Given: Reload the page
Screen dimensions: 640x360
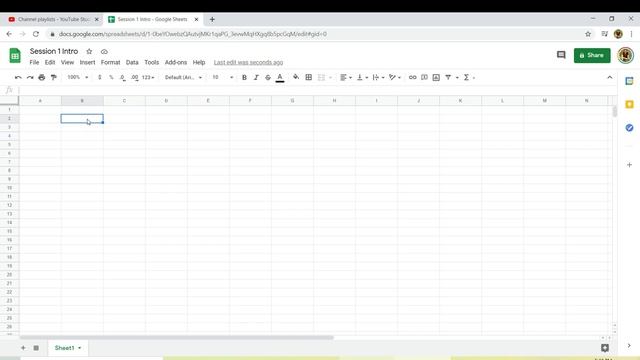Looking at the screenshot, I should (36, 34).
